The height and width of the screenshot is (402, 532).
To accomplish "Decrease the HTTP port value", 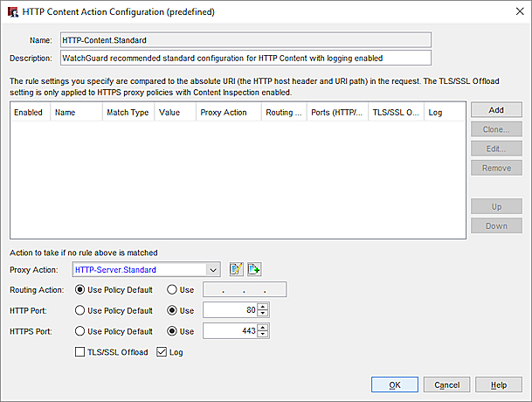I will point(264,313).
